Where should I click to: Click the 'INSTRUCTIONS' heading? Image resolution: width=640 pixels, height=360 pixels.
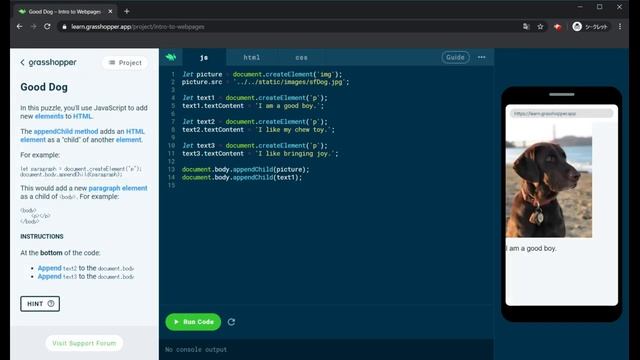tap(42, 236)
